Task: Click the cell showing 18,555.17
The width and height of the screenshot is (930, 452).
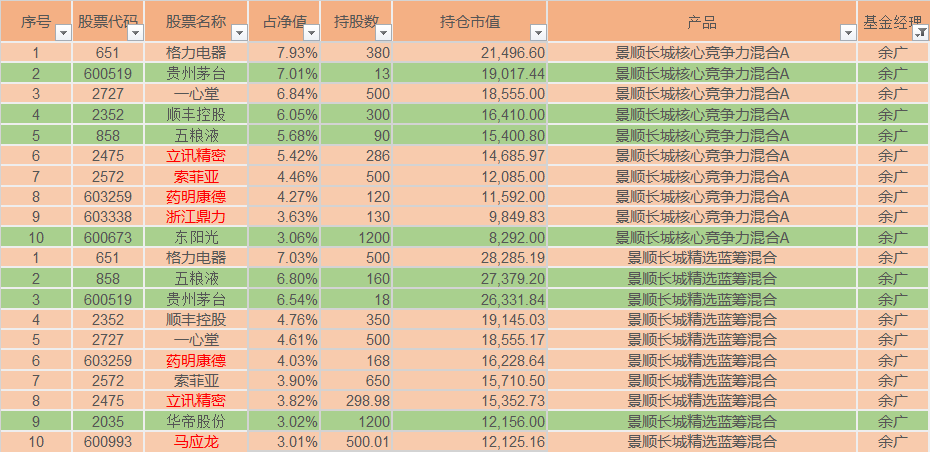Action: [469, 339]
